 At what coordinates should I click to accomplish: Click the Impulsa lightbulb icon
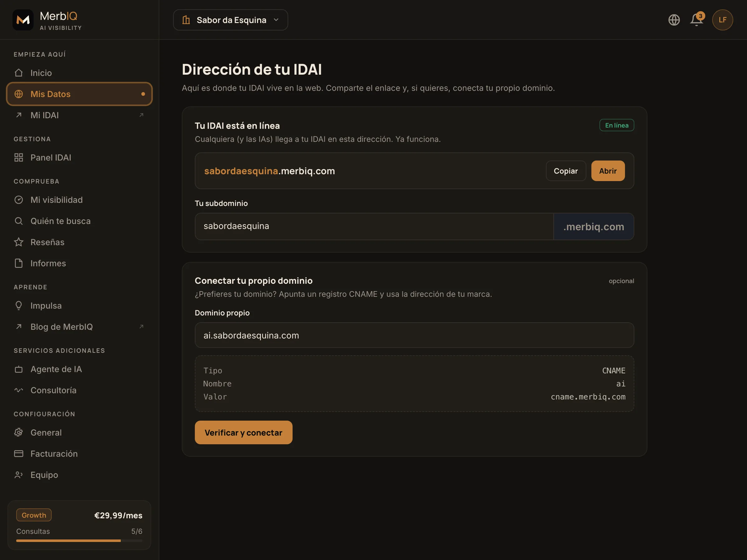(x=19, y=306)
